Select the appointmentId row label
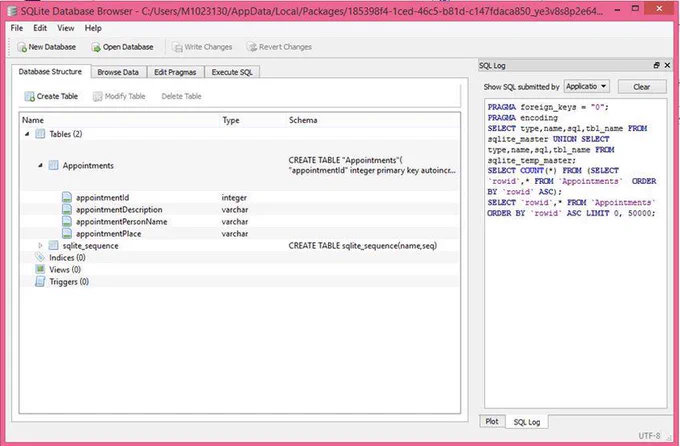Image resolution: width=680 pixels, height=446 pixels. [x=102, y=197]
